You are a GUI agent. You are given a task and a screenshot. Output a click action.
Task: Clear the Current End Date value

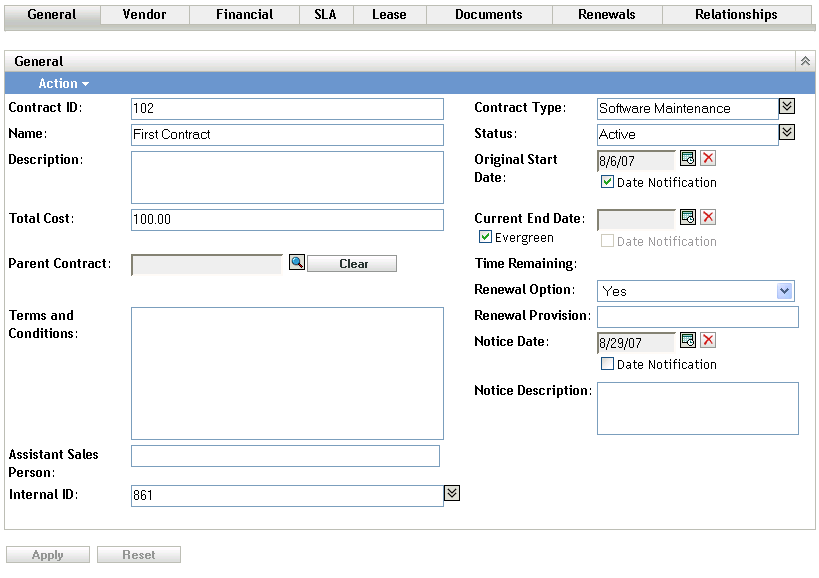tap(708, 218)
